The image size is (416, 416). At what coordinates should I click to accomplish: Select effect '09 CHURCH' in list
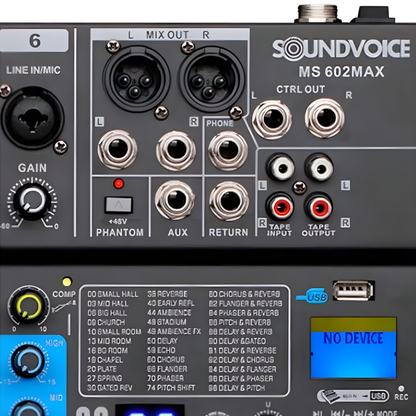[106, 322]
